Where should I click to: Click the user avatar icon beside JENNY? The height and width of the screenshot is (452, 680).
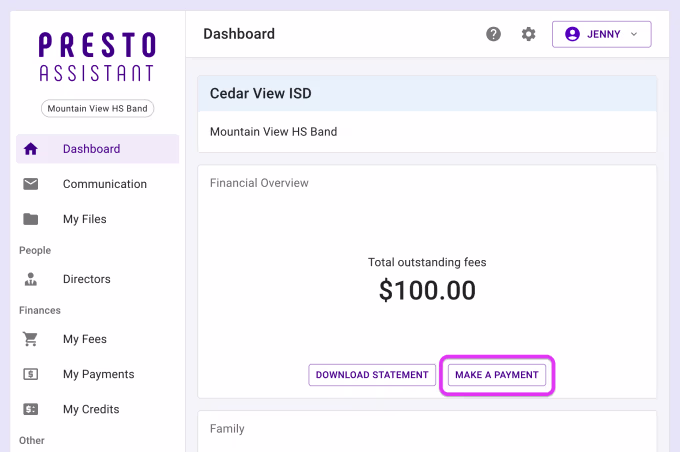(x=572, y=34)
